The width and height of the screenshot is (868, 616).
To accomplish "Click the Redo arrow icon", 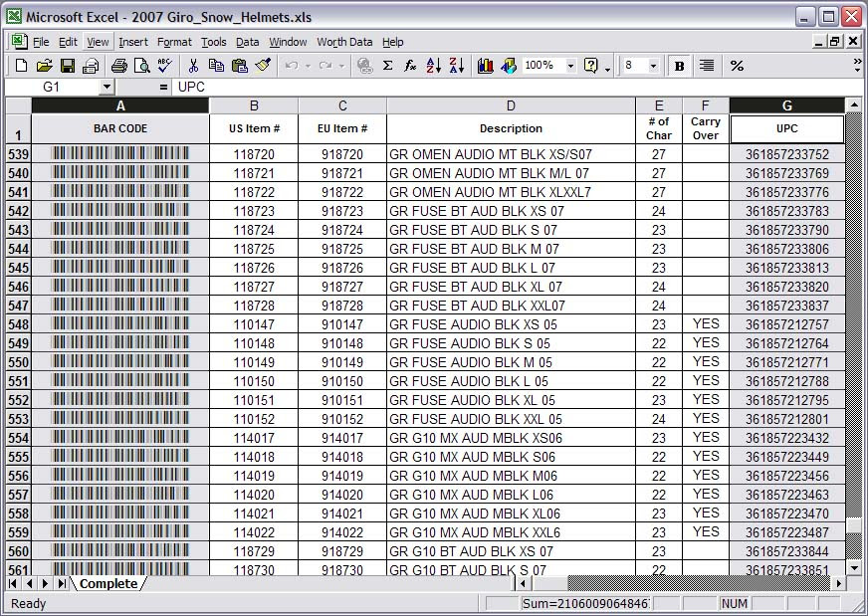I will (325, 66).
